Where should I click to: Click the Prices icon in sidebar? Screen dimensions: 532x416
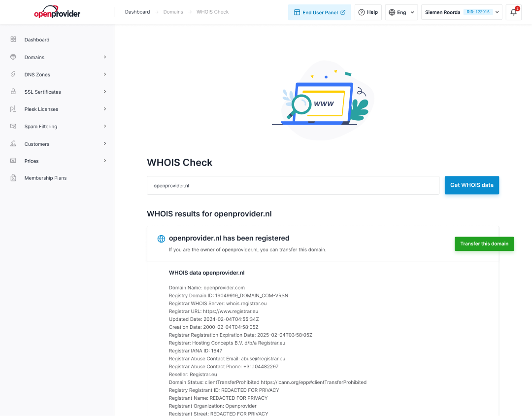[x=13, y=160]
